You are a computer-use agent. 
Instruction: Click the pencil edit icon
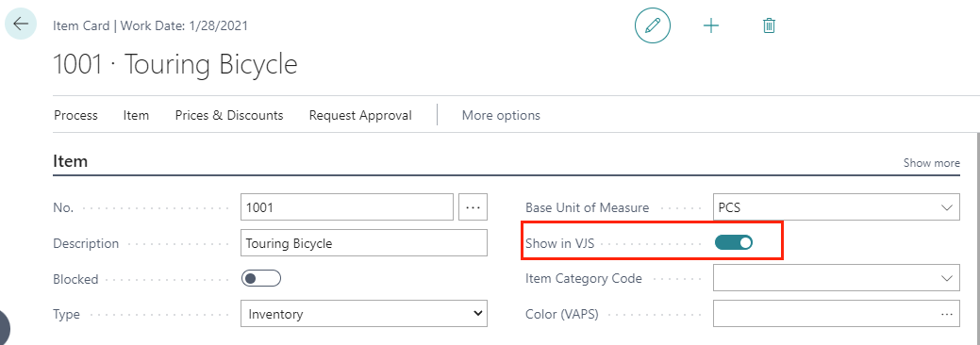(653, 25)
